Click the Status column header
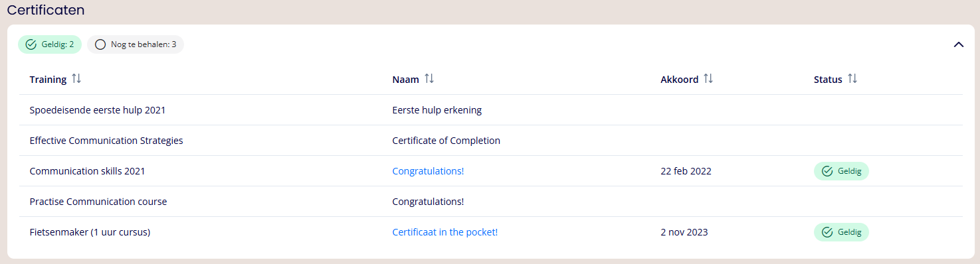Image resolution: width=980 pixels, height=264 pixels. coord(828,80)
